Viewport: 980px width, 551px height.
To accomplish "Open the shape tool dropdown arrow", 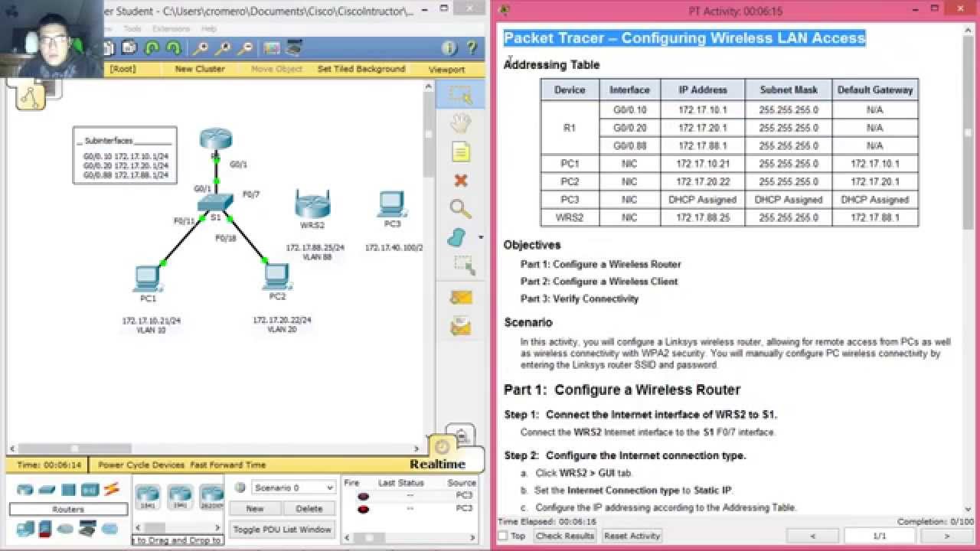I will point(481,237).
